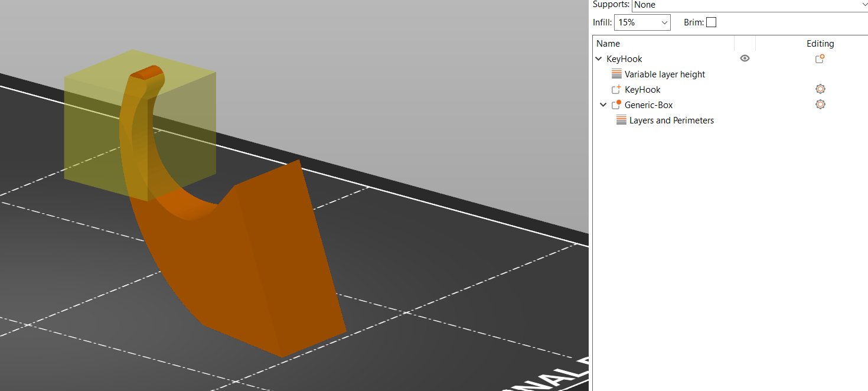The width and height of the screenshot is (868, 391).
Task: Click the Variable layer height icon
Action: pyautogui.click(x=616, y=74)
